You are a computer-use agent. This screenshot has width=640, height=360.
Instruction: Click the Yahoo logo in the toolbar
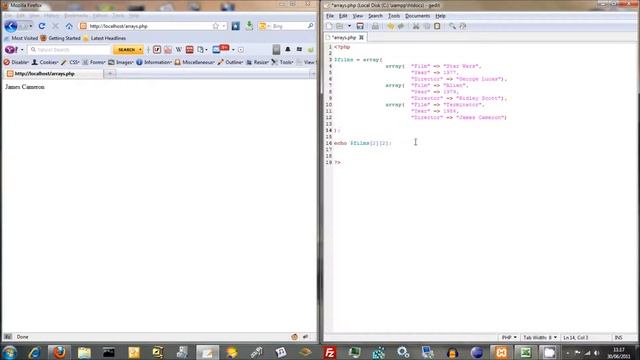click(10, 49)
